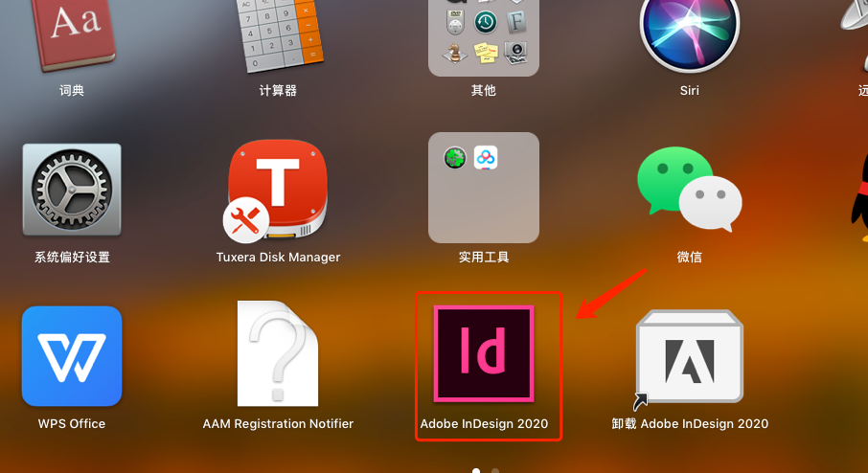
Task: Click the Tuxera Disk Manager label
Action: (x=278, y=258)
